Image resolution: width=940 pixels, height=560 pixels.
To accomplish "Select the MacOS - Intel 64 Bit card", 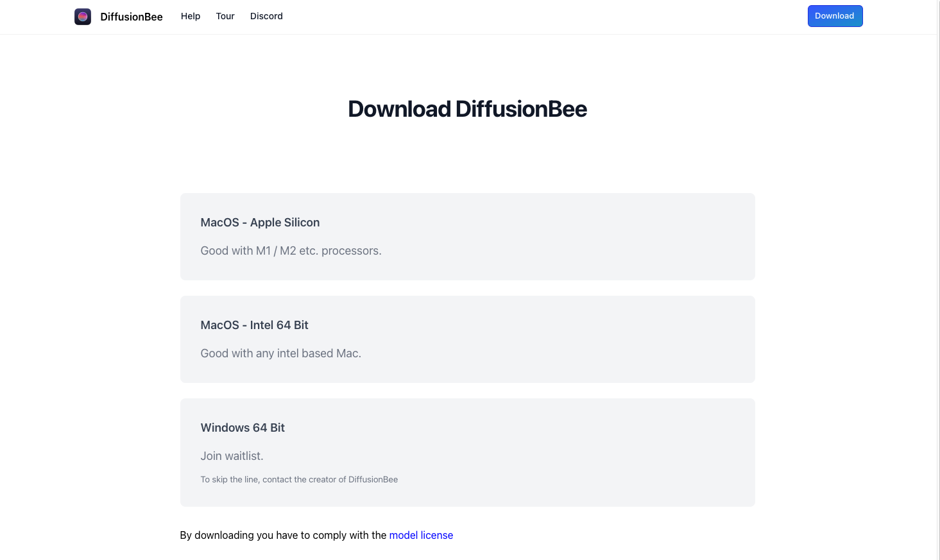I will tap(467, 339).
